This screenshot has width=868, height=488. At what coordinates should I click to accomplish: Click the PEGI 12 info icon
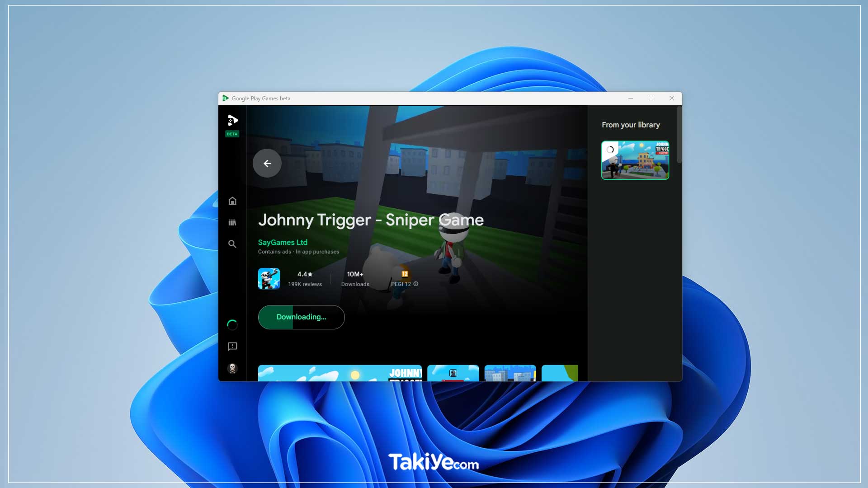tap(416, 284)
